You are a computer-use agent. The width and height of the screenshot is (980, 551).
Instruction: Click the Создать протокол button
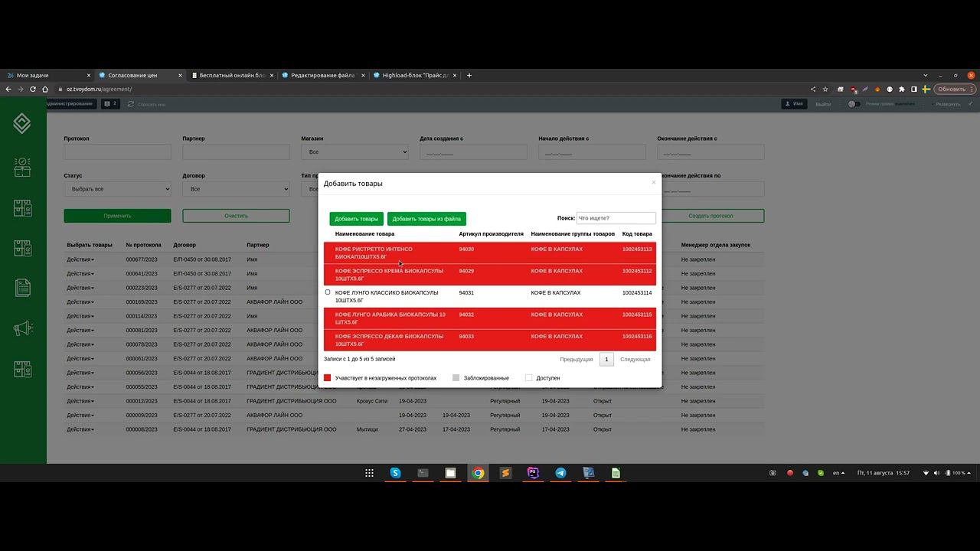711,216
